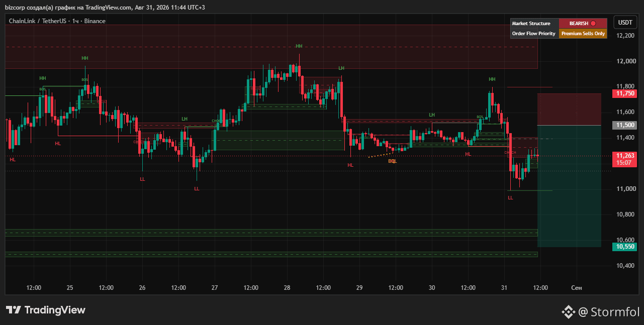Screen dimensions: 644x325
Task: Click the 11,600 price axis value
Action: [626, 112]
